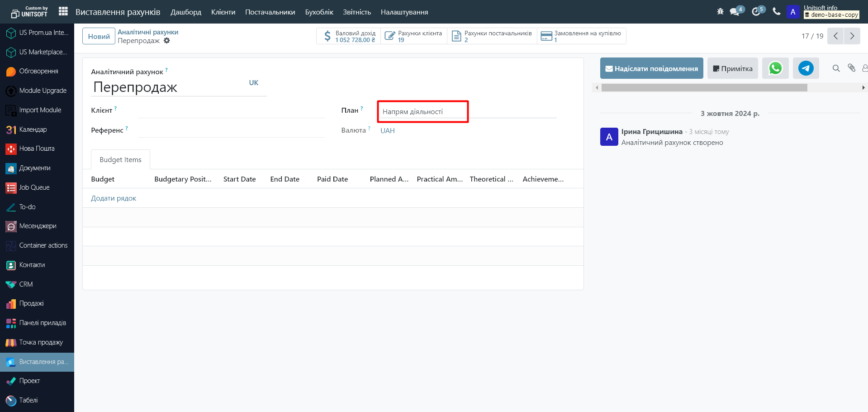Click the bug debug icon in top bar
The height and width of the screenshot is (412, 868).
(x=720, y=11)
